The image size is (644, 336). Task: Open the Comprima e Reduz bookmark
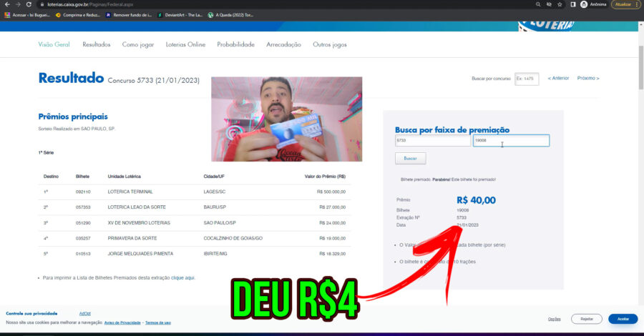click(x=78, y=15)
